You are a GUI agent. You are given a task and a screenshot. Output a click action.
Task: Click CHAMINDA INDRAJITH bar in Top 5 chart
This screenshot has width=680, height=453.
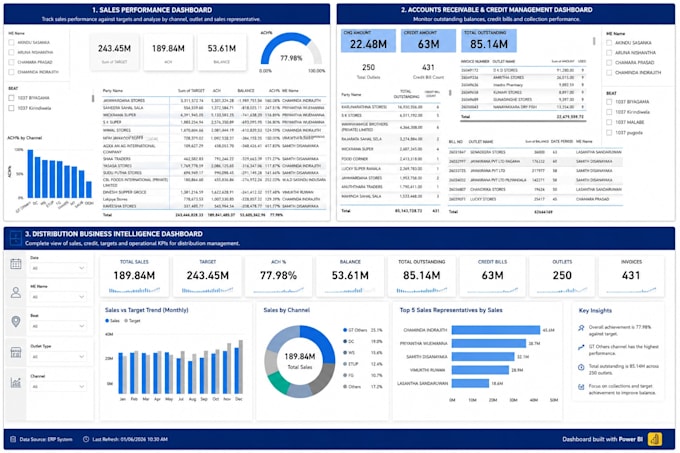click(496, 330)
